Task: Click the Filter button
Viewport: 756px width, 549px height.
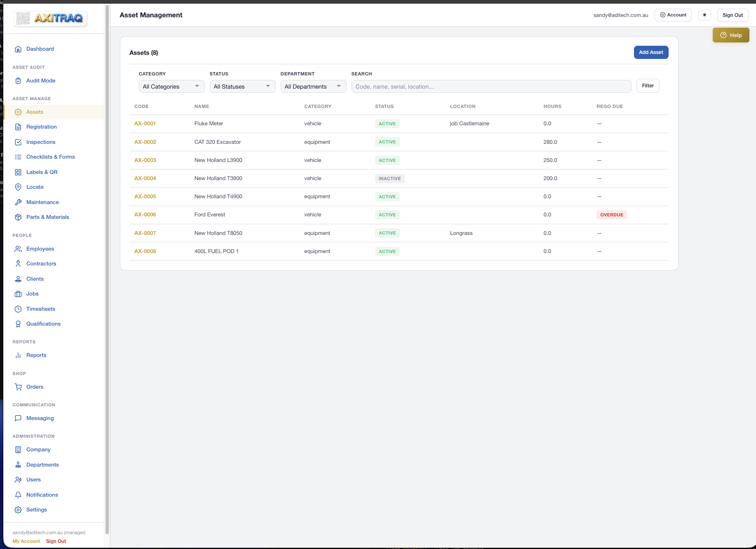Action: (x=648, y=86)
